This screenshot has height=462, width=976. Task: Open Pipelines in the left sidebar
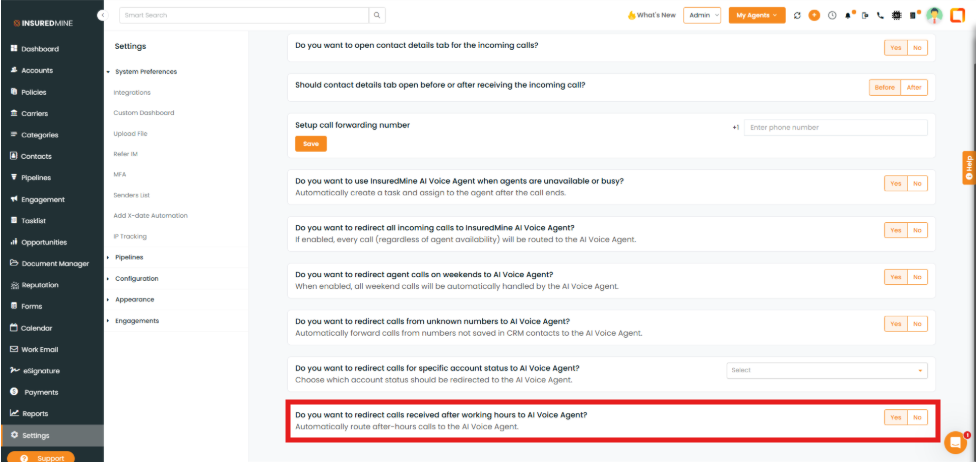point(36,178)
